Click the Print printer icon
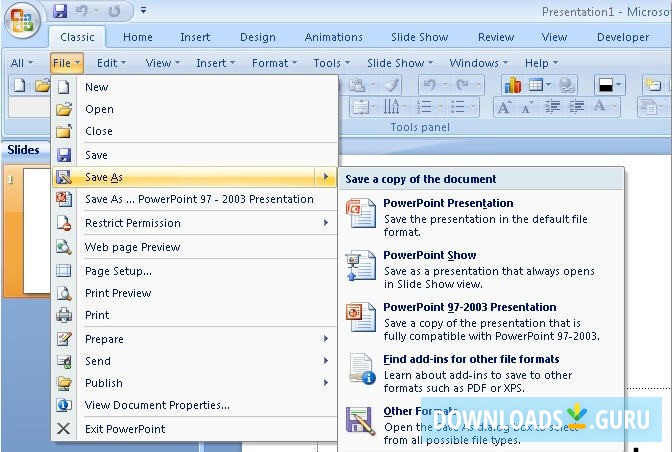The width and height of the screenshot is (672, 452). click(x=63, y=315)
